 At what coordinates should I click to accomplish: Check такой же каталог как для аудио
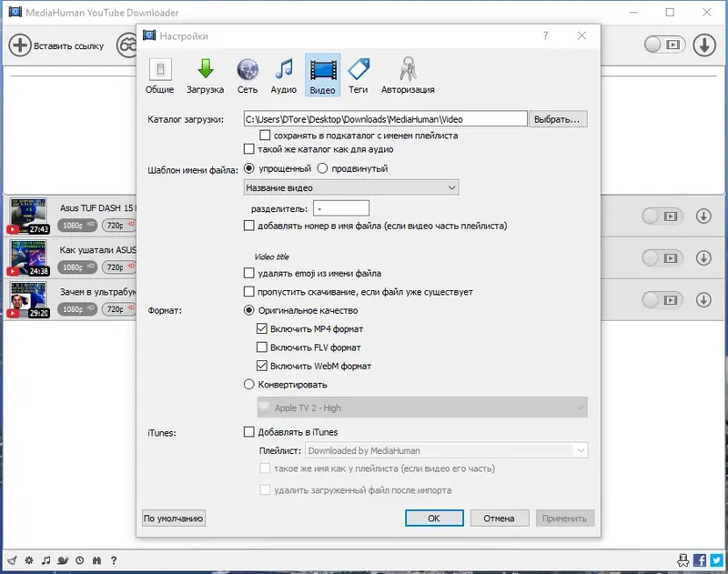(249, 149)
